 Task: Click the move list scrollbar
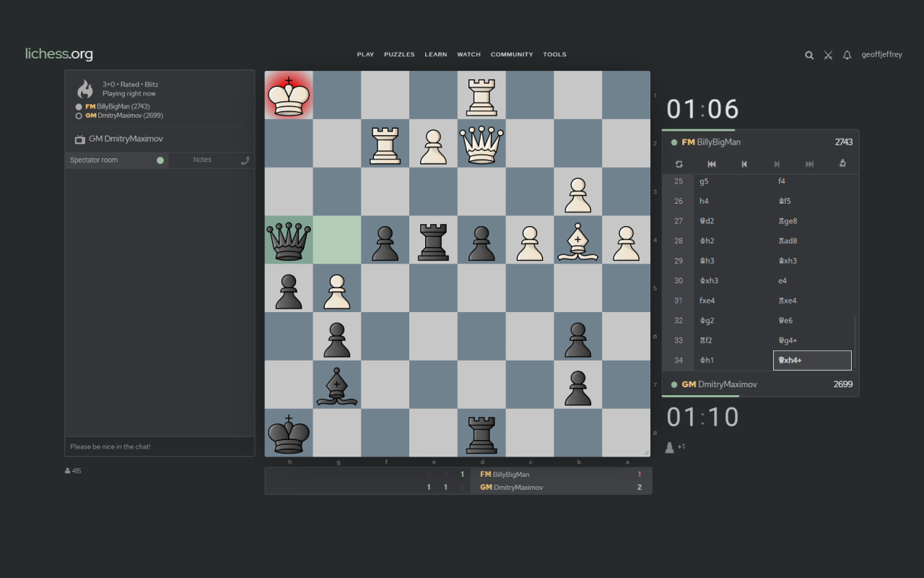(855, 343)
